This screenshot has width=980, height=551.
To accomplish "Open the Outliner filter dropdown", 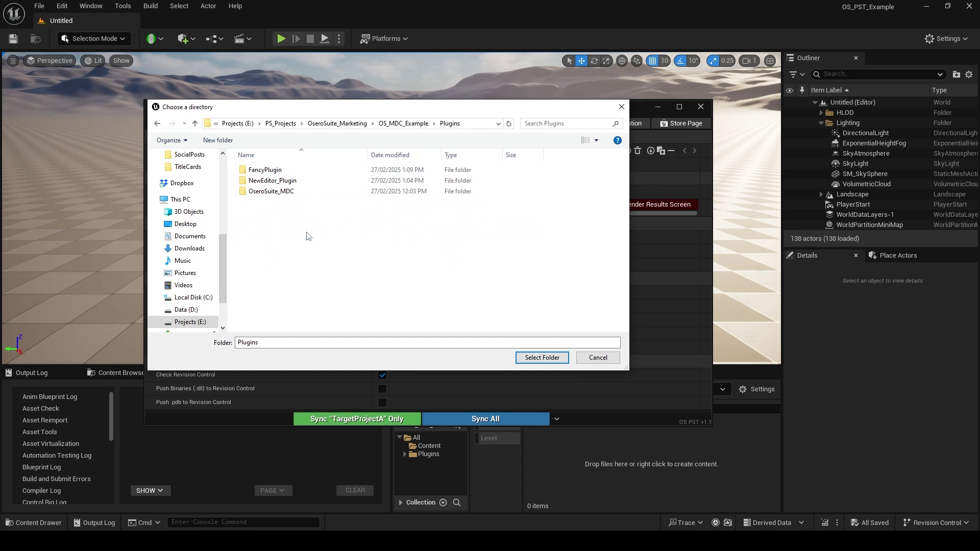I will [796, 74].
